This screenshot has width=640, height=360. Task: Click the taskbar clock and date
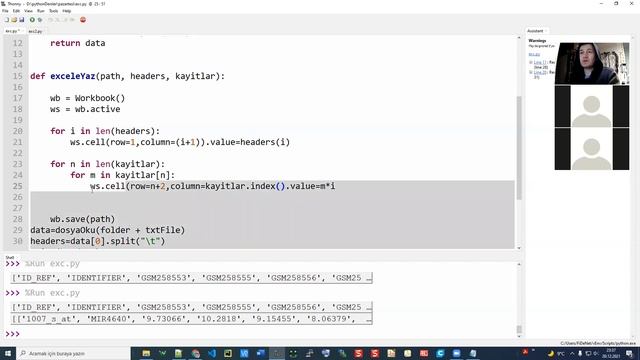[611, 353]
